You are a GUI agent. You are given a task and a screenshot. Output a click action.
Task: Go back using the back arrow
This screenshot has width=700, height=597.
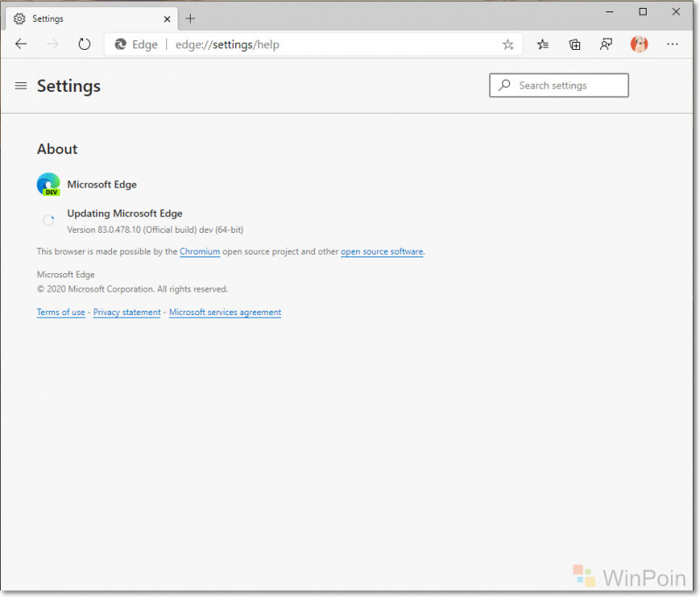pos(21,44)
